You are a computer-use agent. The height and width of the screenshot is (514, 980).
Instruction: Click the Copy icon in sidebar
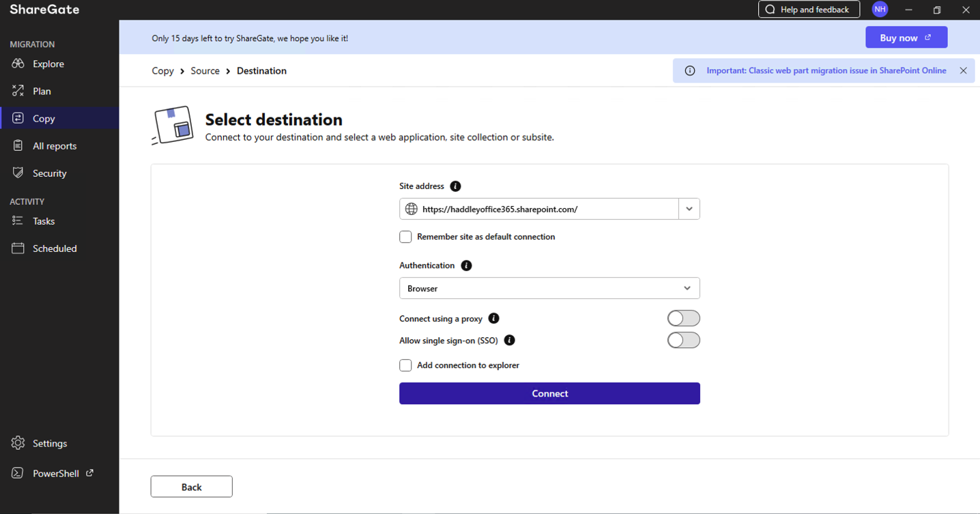(18, 118)
